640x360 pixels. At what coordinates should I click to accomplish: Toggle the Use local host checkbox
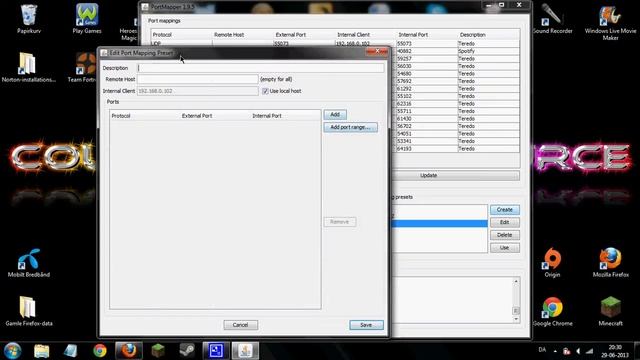coord(265,91)
